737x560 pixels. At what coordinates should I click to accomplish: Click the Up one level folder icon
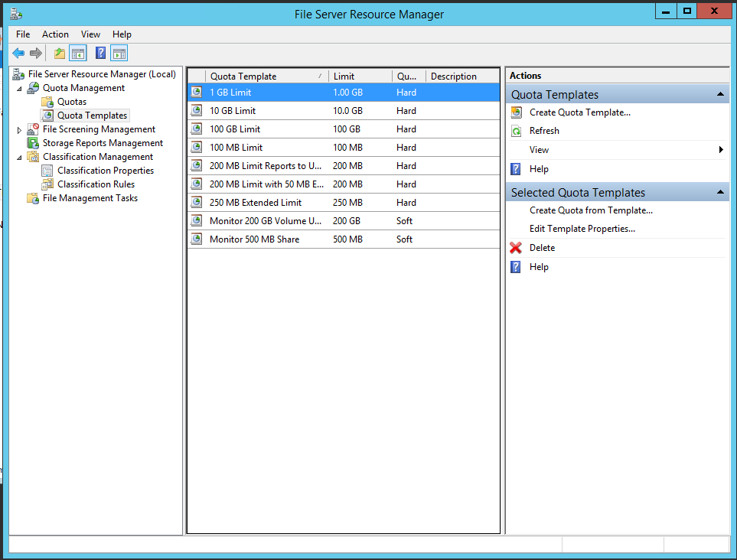[59, 53]
